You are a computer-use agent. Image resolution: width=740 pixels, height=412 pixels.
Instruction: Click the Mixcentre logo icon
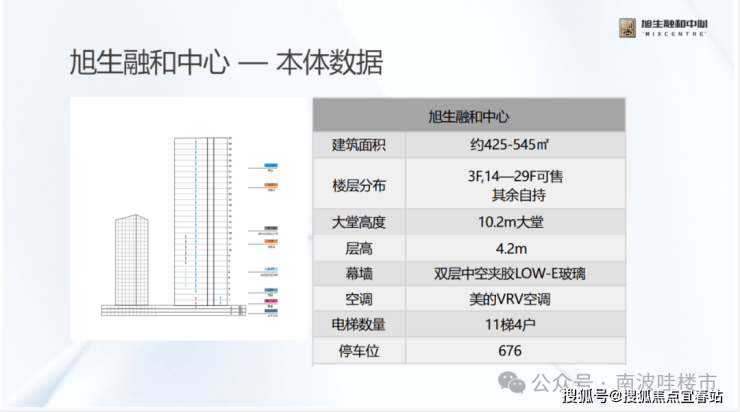[627, 28]
